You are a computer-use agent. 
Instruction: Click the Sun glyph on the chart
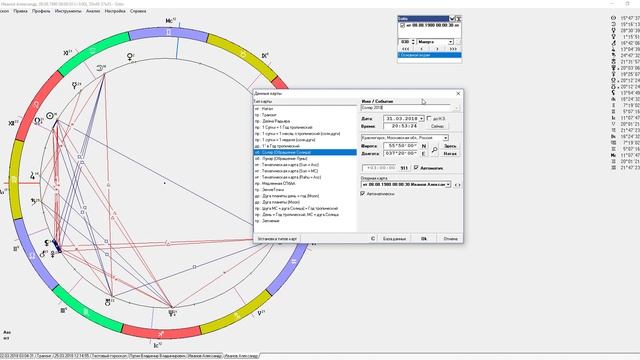pos(50,116)
